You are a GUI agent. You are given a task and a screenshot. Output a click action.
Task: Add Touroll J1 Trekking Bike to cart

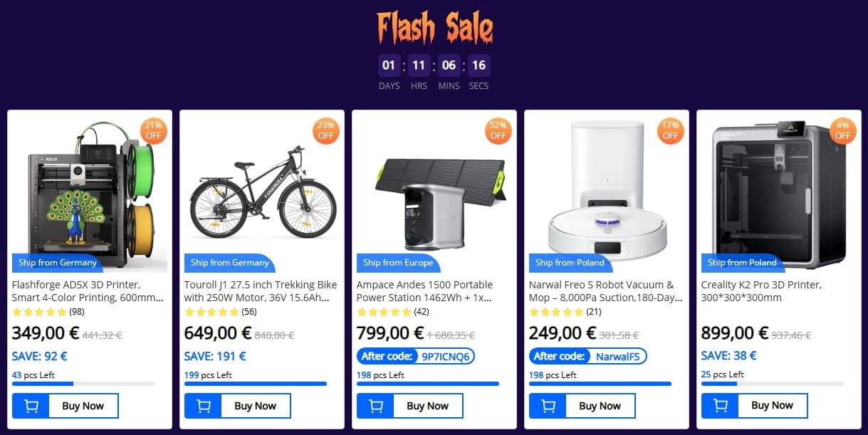pos(203,406)
